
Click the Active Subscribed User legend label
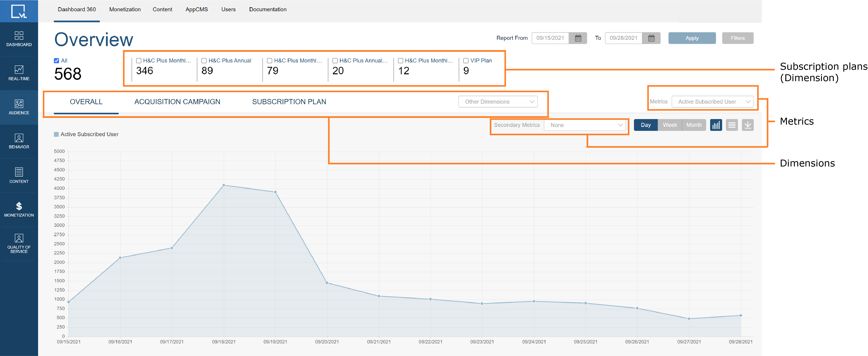(89, 134)
